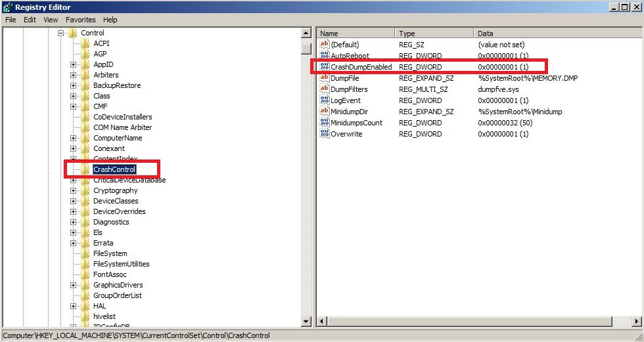This screenshot has height=342, width=644.
Task: Open the Edit menu
Action: coord(30,20)
